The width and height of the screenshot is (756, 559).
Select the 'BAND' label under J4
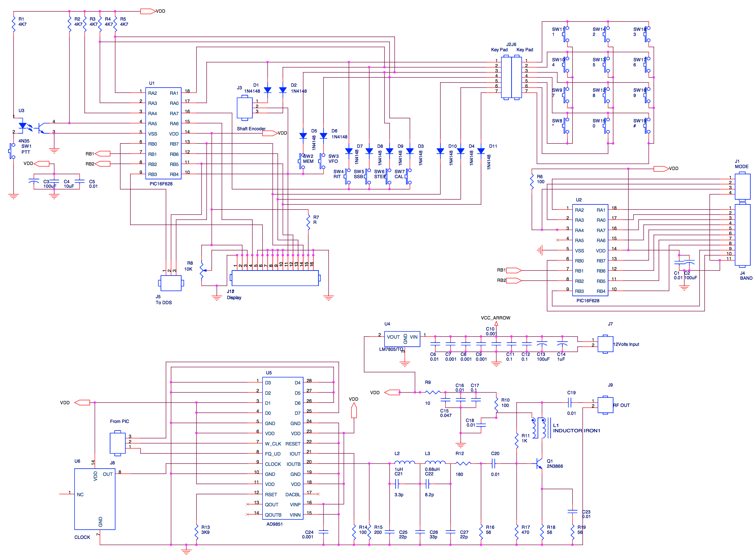(746, 278)
